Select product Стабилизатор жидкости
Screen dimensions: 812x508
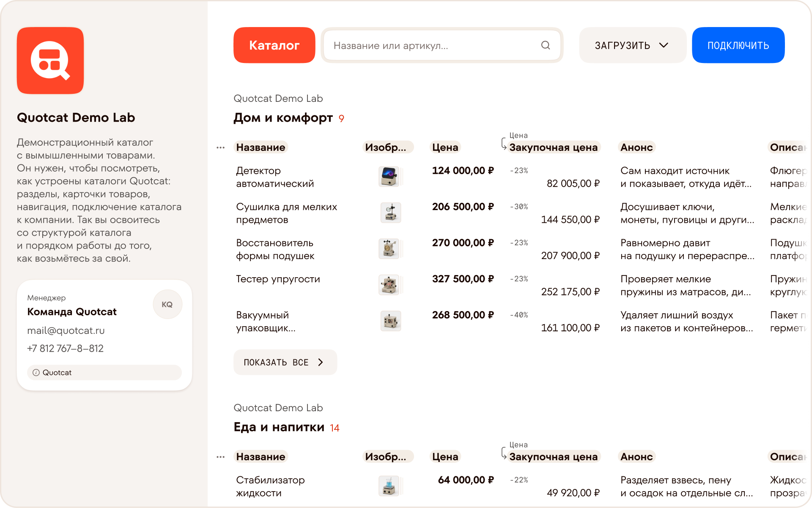270,486
